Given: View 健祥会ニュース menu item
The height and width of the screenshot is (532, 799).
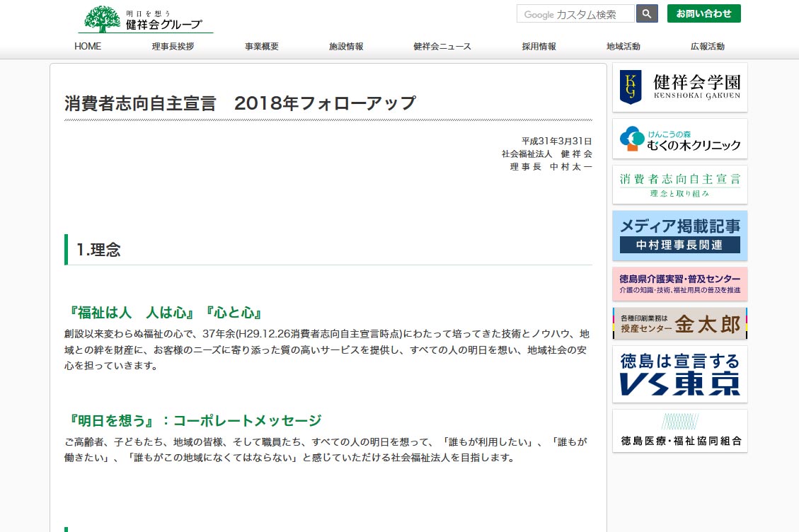Looking at the screenshot, I should (442, 47).
